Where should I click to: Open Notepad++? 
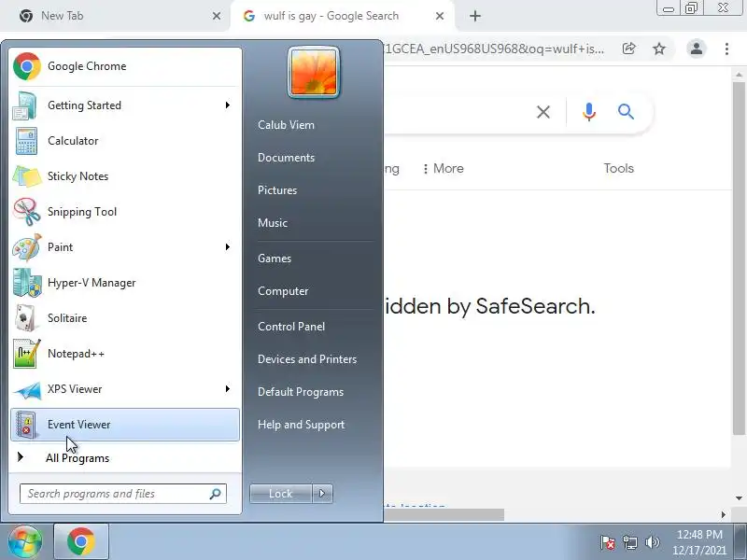point(125,354)
